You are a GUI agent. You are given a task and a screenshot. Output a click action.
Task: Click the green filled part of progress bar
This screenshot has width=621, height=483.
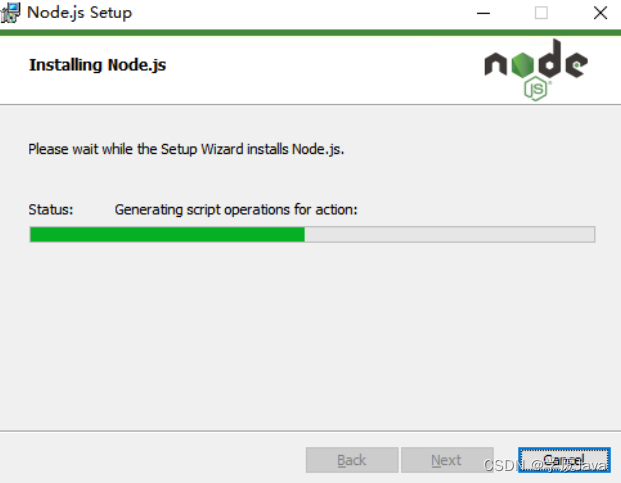point(167,234)
